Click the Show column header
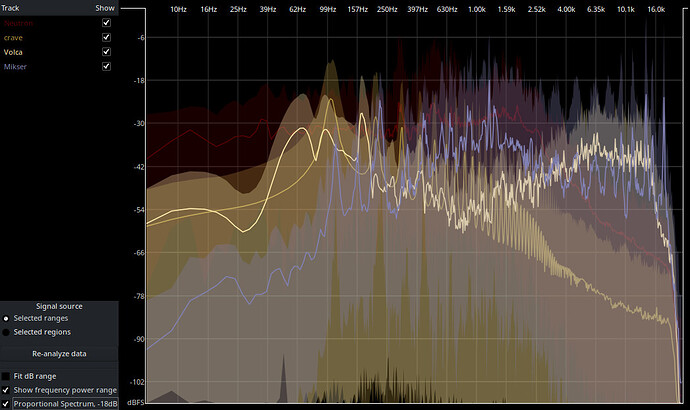Image resolution: width=690 pixels, height=410 pixels. (105, 7)
